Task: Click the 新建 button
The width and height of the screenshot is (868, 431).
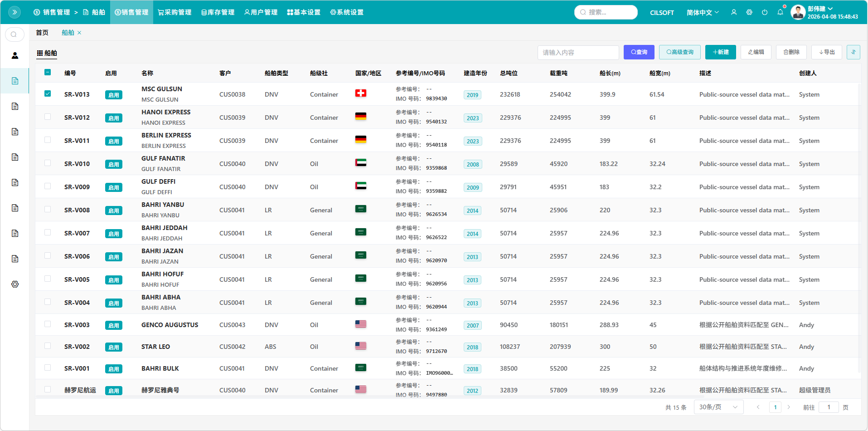Action: click(720, 52)
